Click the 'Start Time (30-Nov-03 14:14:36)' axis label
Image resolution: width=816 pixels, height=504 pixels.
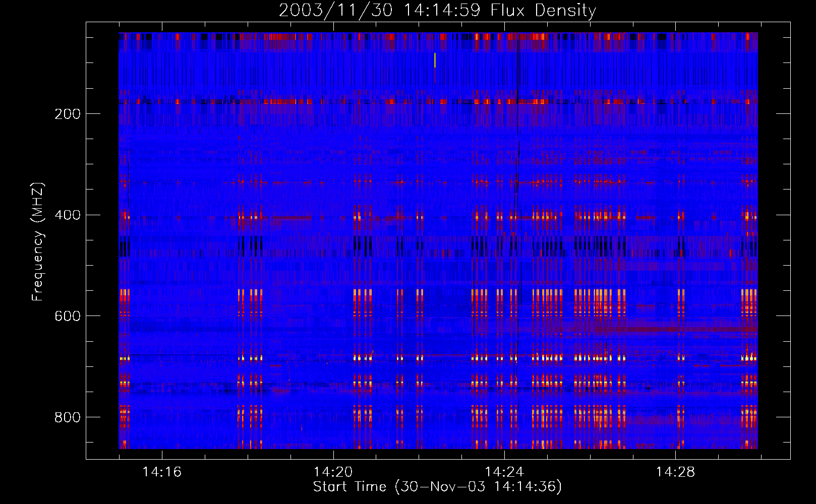(437, 487)
